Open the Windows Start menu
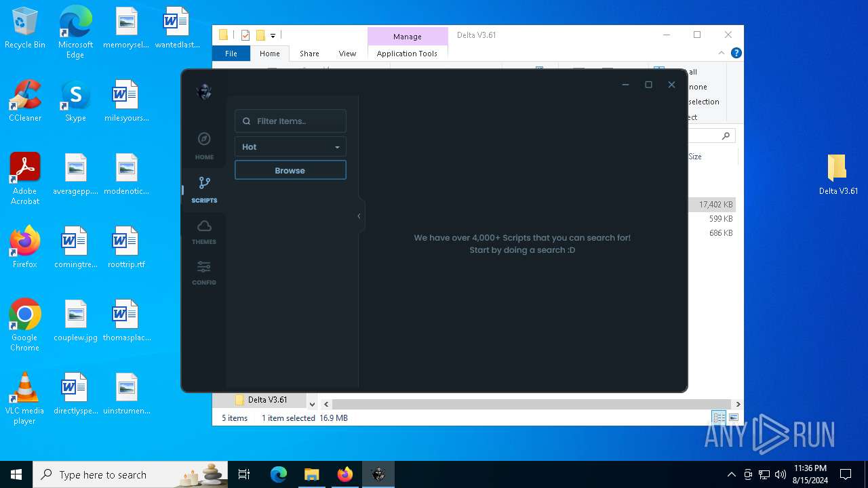 (16, 474)
